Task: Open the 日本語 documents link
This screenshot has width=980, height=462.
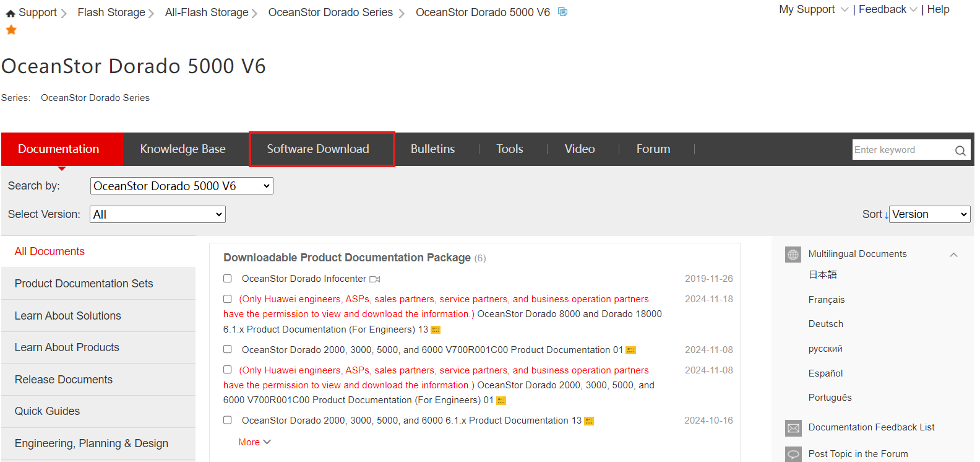Action: click(x=822, y=275)
